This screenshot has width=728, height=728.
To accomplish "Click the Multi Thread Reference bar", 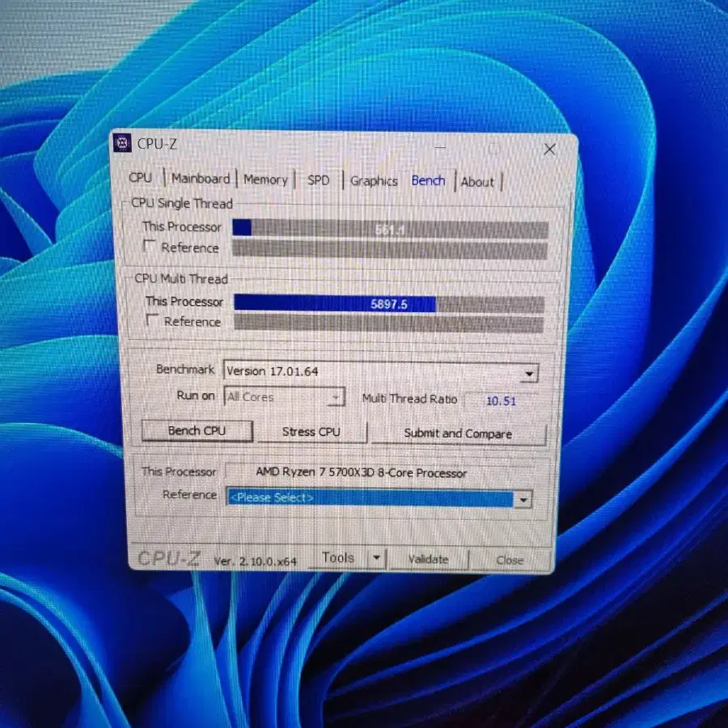I will pos(389,324).
